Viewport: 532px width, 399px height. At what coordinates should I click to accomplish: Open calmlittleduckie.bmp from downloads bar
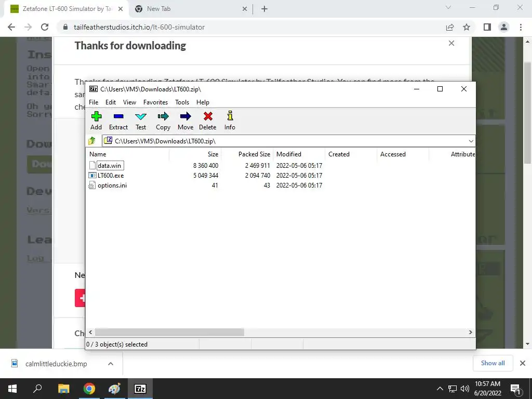[56, 364]
